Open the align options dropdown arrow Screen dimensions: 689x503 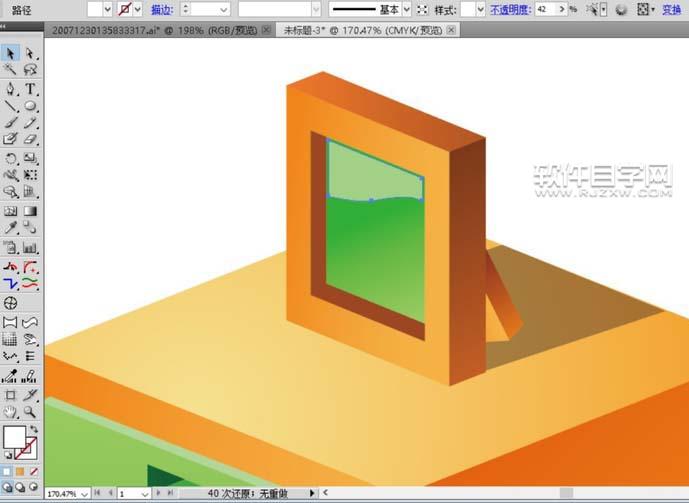(653, 9)
